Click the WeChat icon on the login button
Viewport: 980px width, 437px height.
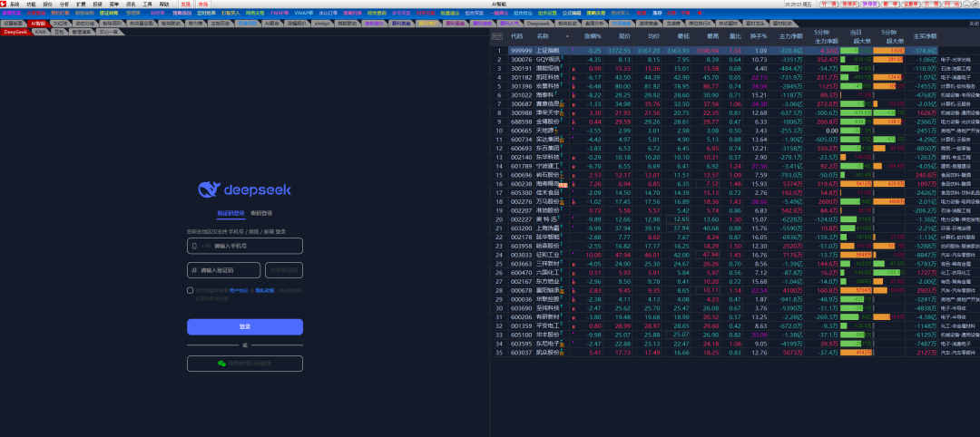221,363
